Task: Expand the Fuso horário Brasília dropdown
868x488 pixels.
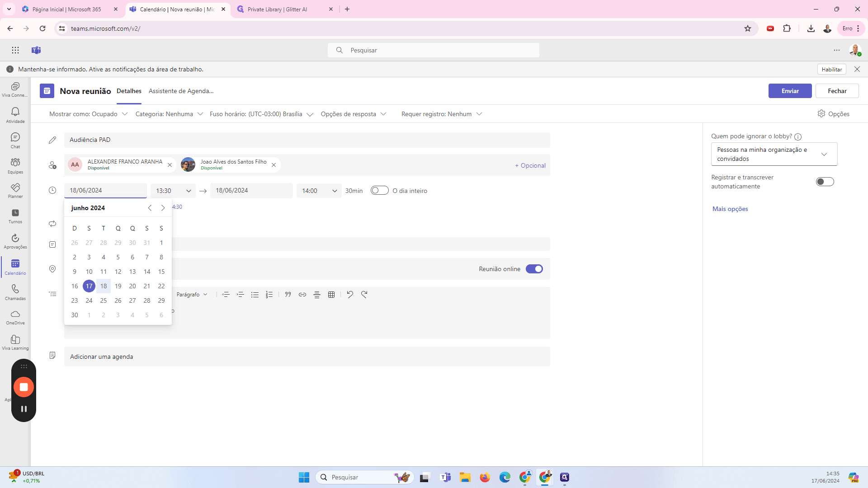Action: click(261, 114)
